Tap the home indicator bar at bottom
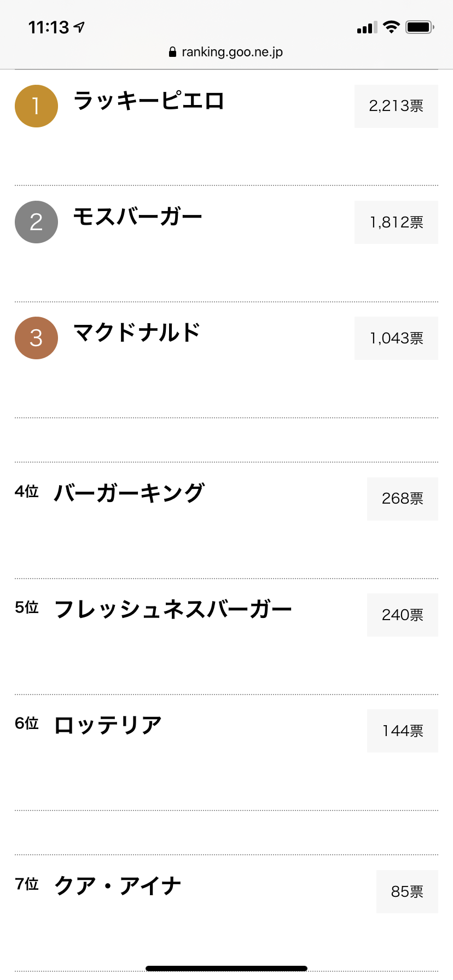 tap(226, 969)
